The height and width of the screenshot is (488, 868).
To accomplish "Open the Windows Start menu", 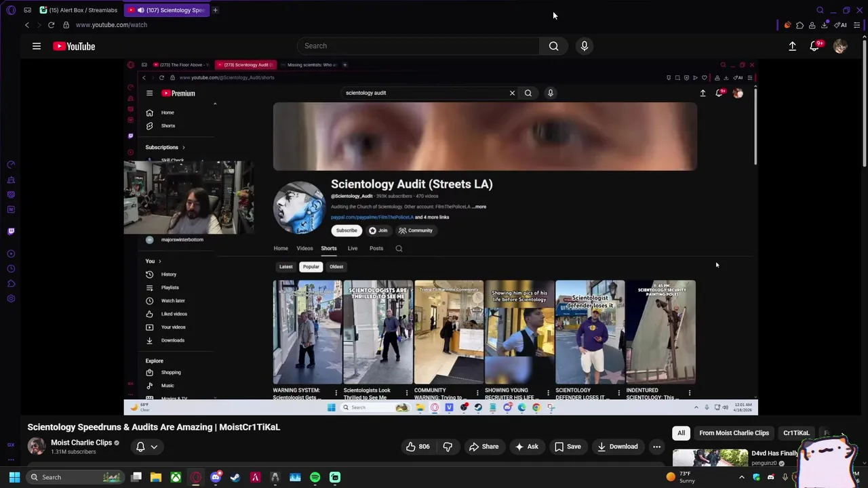I will 14,477.
